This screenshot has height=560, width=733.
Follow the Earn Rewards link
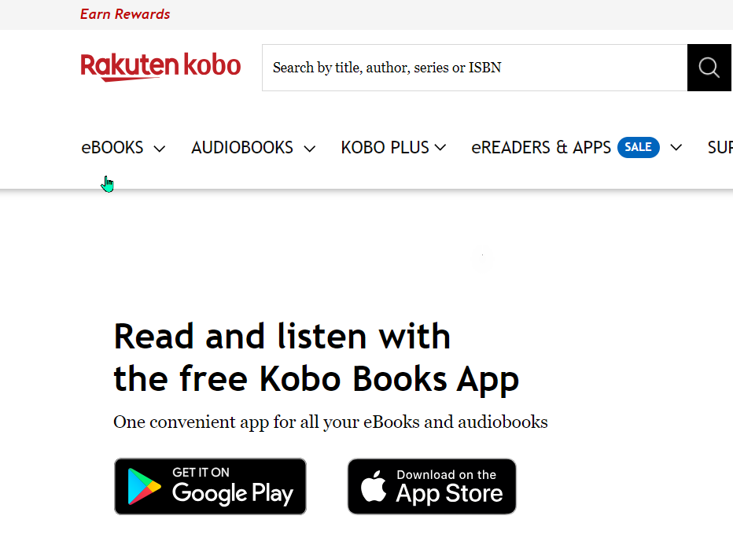[125, 14]
